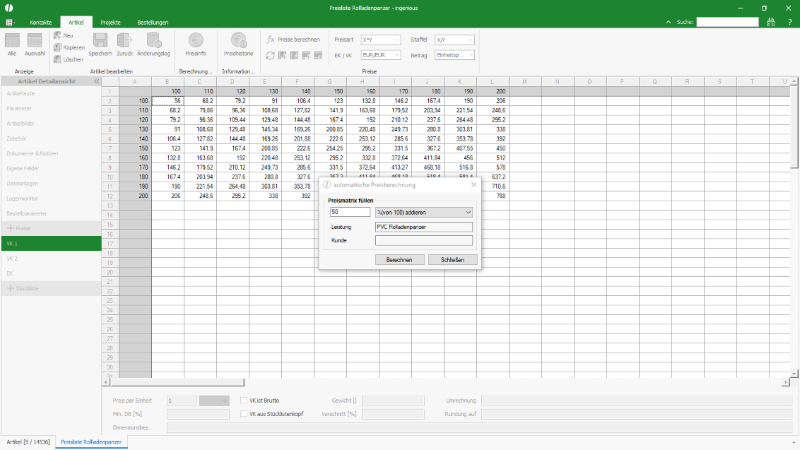
Task: Click the Berechnen button
Action: tap(399, 260)
